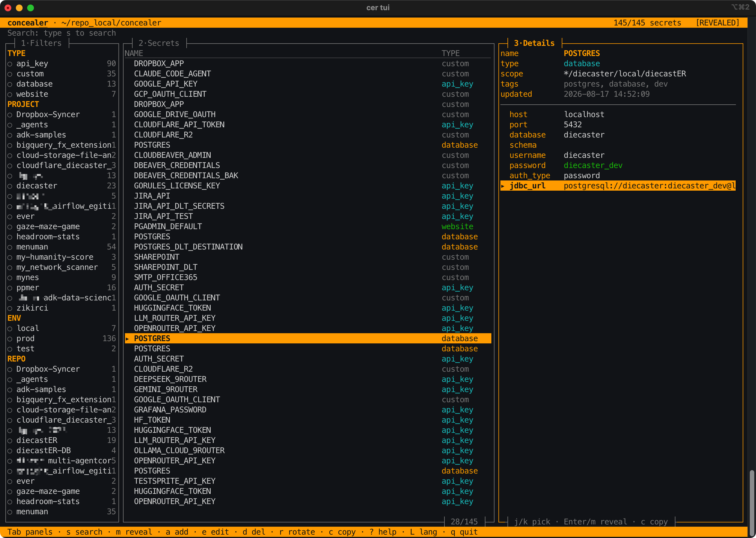This screenshot has width=756, height=538.
Task: Filter by project zikirci
Action: tap(62, 308)
